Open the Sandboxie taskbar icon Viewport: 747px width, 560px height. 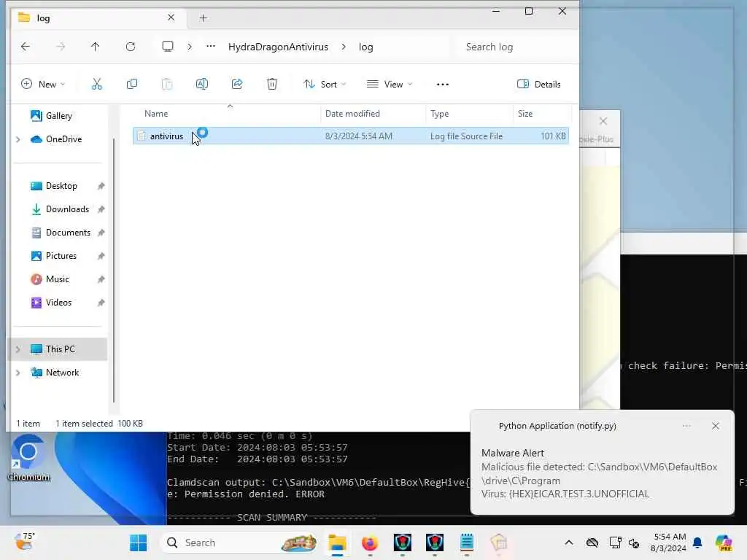tap(499, 542)
